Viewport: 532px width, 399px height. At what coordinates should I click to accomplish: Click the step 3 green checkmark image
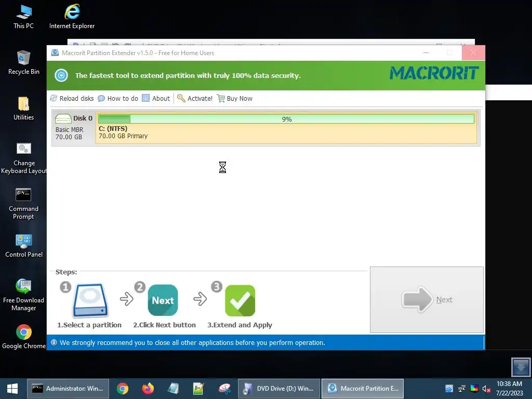click(240, 301)
